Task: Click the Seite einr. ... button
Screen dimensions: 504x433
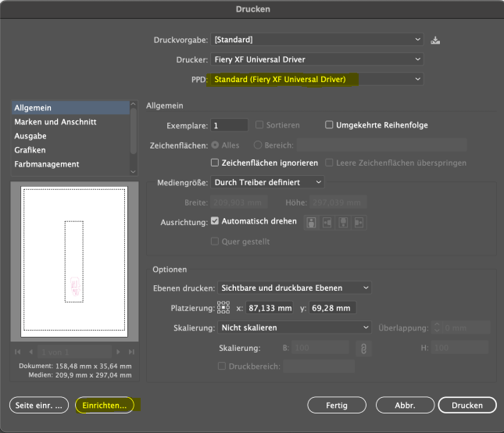Action: [39, 405]
